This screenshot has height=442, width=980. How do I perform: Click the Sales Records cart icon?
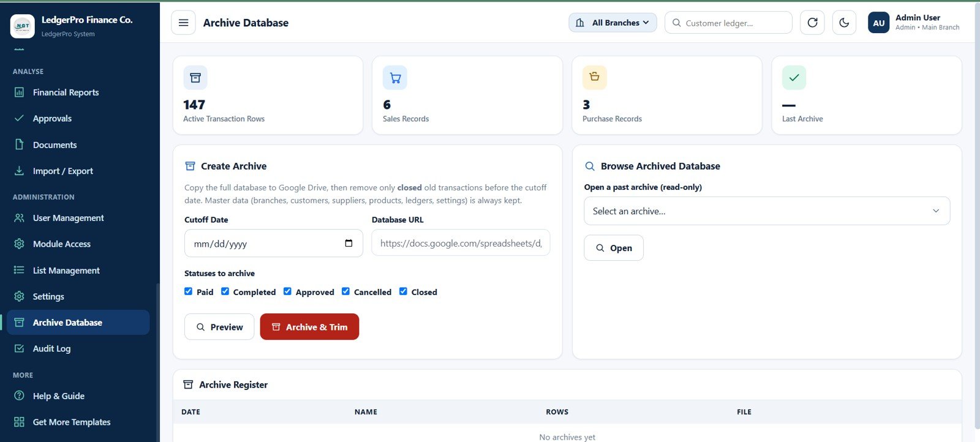tap(395, 78)
